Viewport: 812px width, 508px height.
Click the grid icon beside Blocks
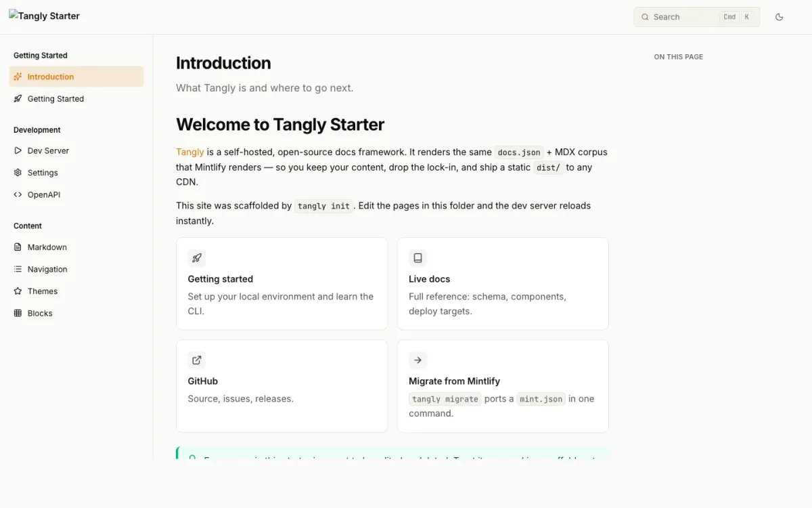18,313
